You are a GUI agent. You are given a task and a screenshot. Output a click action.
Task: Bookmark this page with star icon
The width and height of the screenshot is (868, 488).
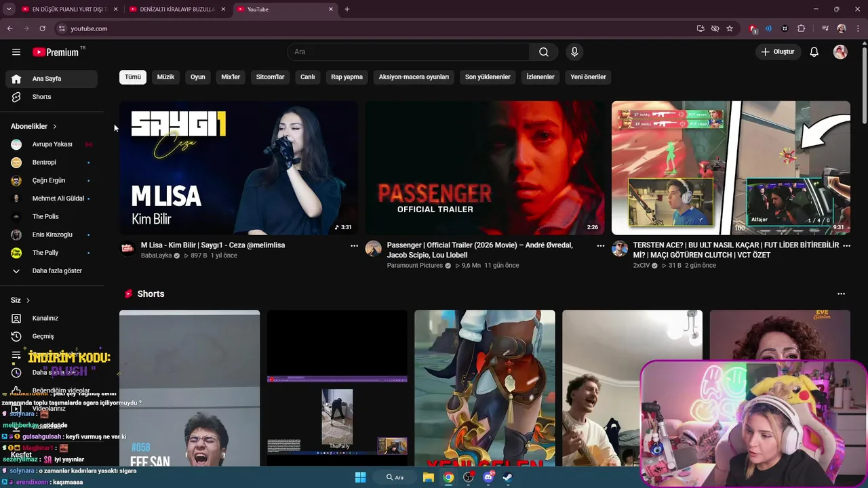coord(730,28)
